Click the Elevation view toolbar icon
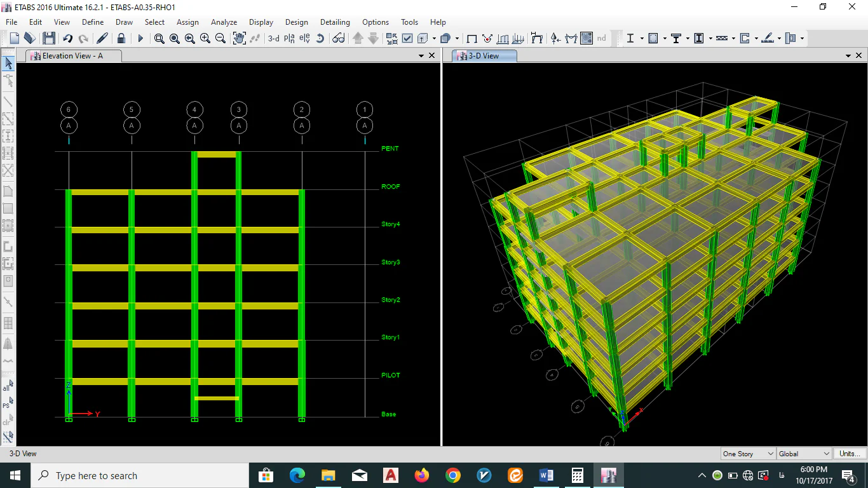The height and width of the screenshot is (488, 868). 304,38
